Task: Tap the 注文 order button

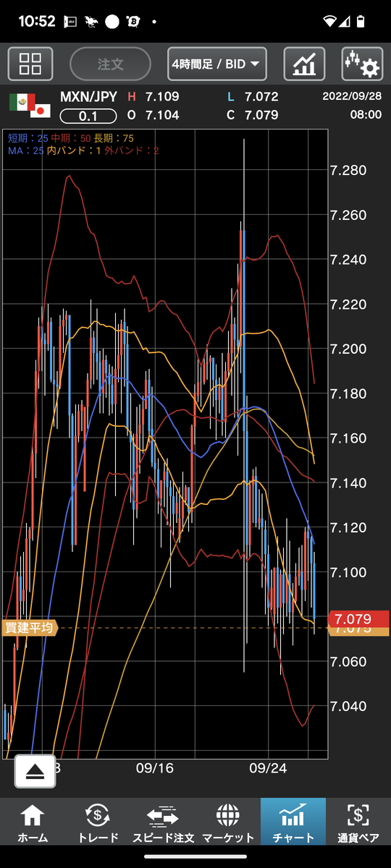Action: pyautogui.click(x=110, y=64)
